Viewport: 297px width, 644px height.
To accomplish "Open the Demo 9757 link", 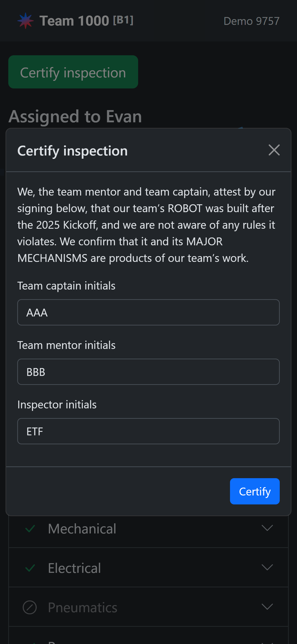I will tap(251, 21).
